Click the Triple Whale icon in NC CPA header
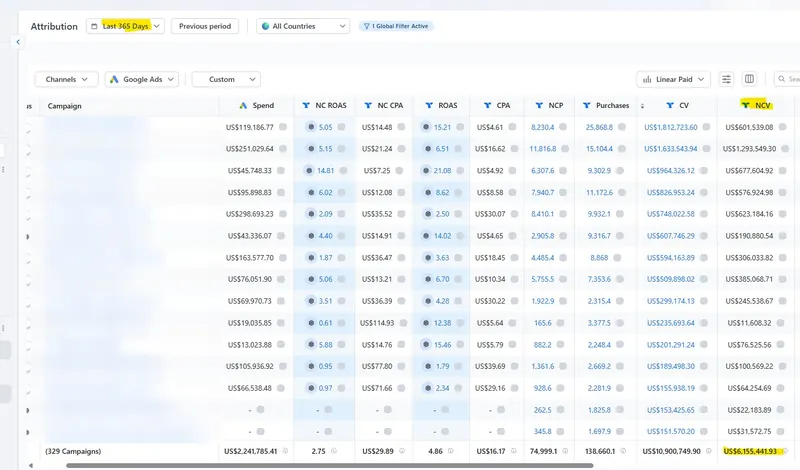The image size is (800, 470). [x=368, y=106]
